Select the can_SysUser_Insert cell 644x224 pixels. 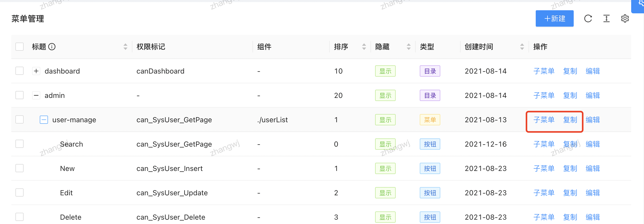(170, 168)
